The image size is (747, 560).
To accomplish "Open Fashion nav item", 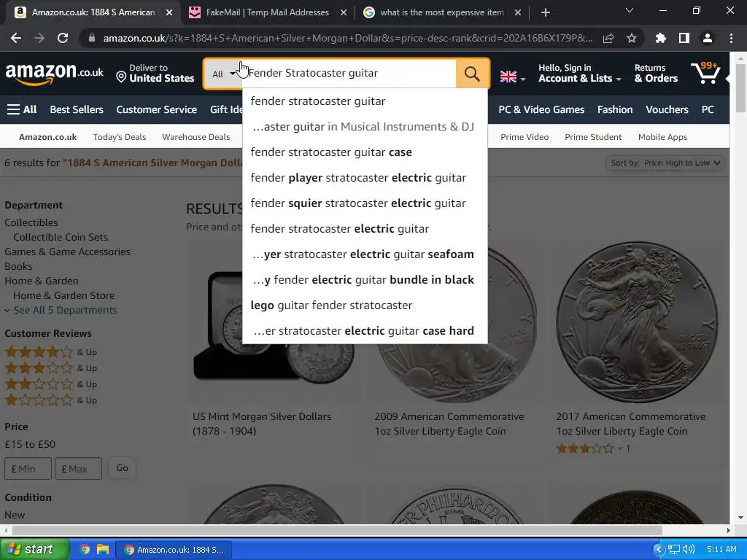I will 615,109.
